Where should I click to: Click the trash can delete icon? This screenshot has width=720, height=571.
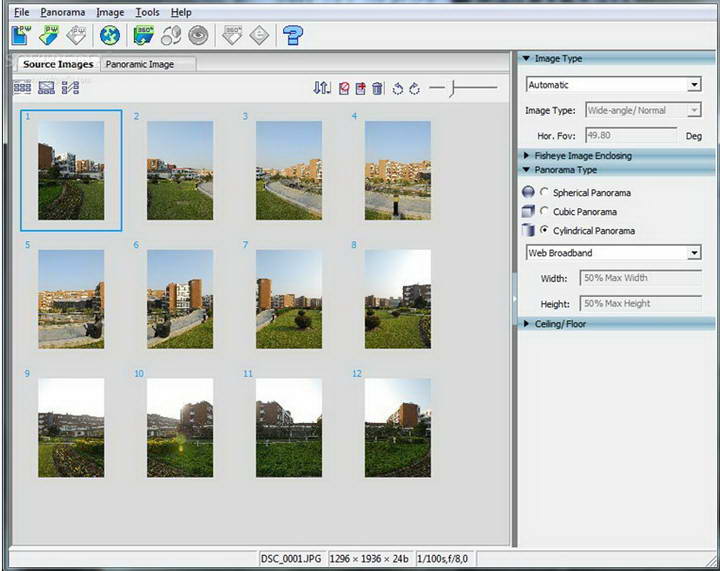(377, 89)
